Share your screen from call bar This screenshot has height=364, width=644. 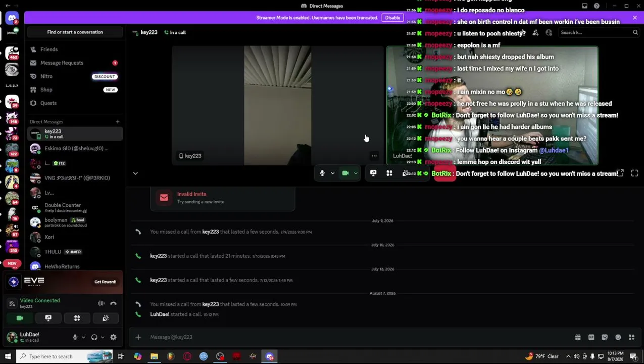point(373,173)
